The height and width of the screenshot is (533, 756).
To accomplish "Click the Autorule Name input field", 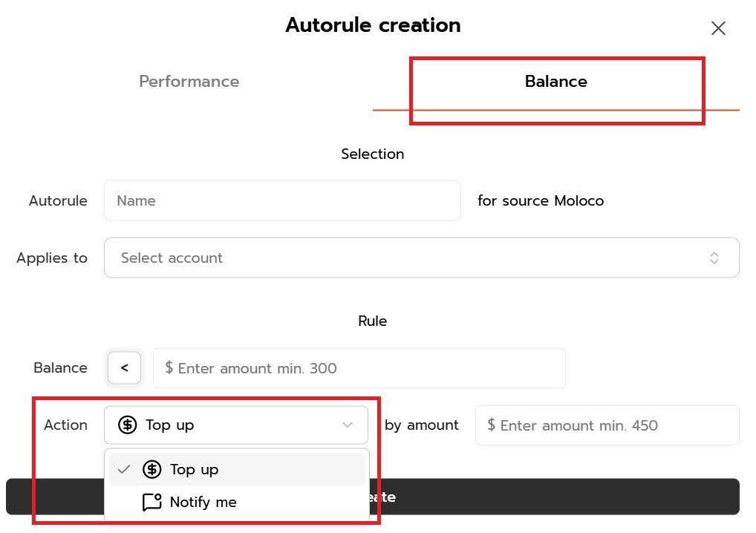I will (282, 200).
